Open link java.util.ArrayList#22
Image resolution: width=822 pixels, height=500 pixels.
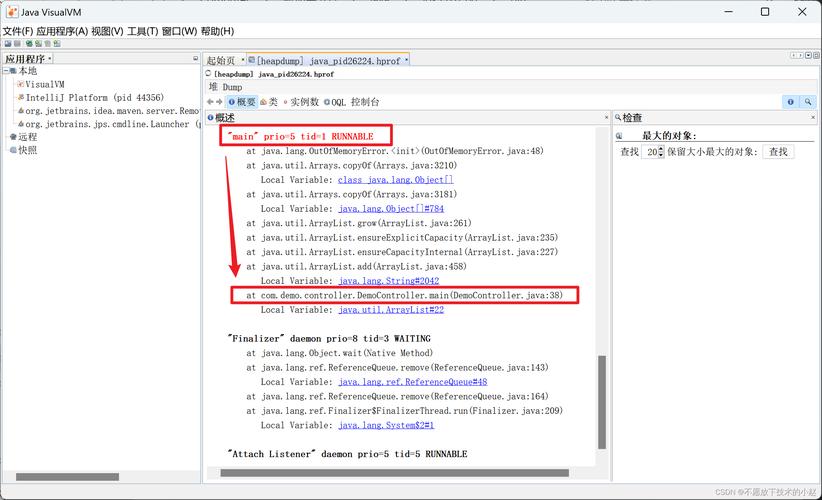(x=391, y=310)
